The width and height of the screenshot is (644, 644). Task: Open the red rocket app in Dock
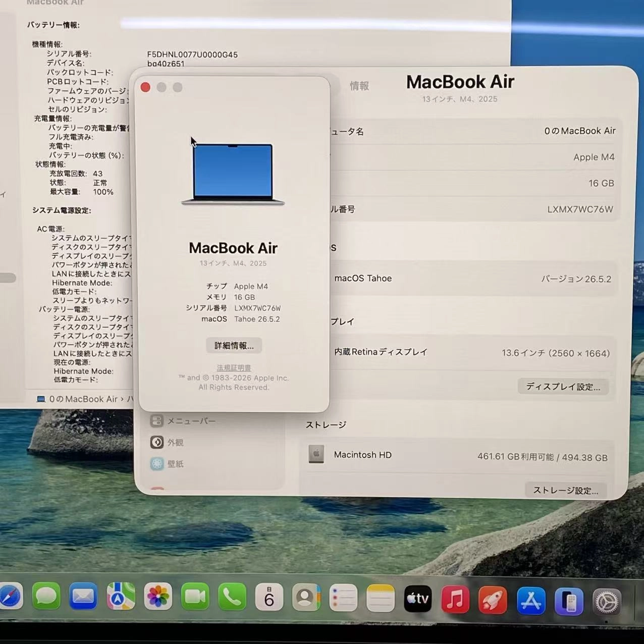tap(493, 600)
